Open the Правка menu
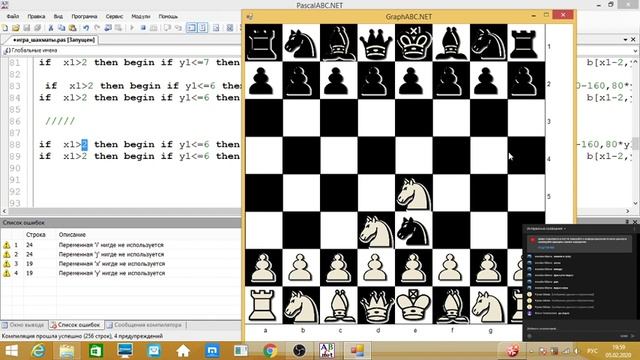Screen dimensions: 640x360 point(36,16)
